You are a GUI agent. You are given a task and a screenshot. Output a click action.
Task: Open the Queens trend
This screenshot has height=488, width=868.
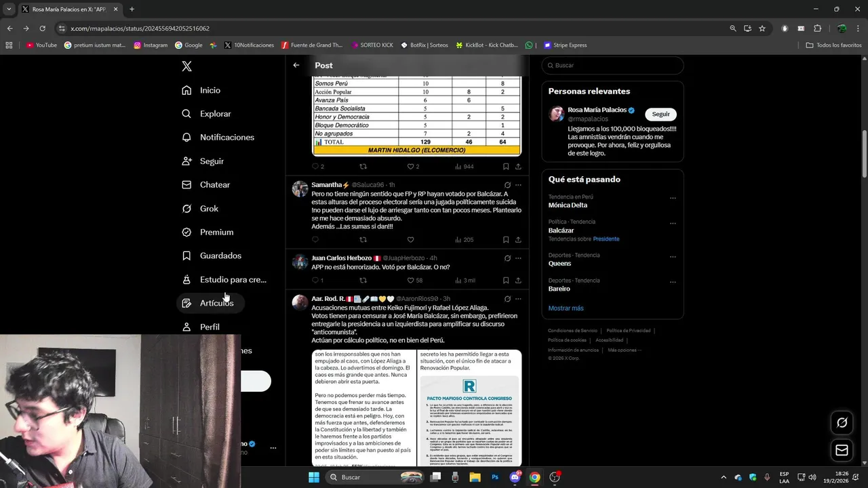tap(559, 264)
